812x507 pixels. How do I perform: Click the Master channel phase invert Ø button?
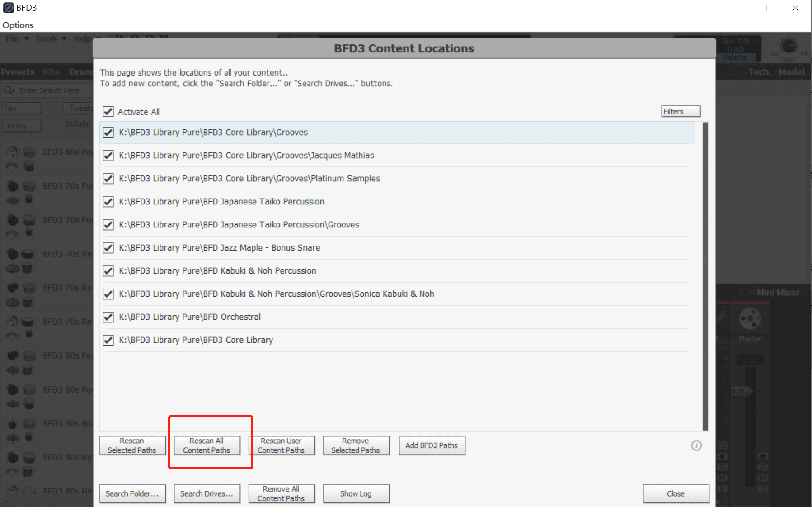[763, 467]
